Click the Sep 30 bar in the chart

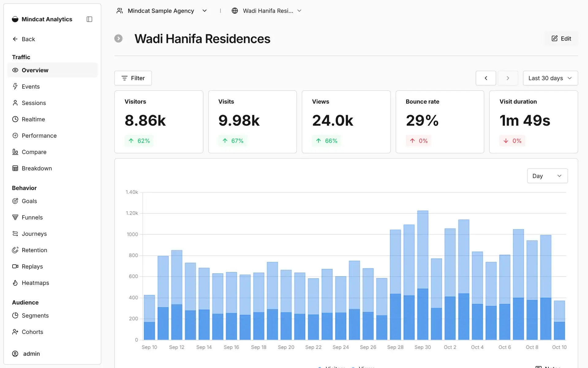click(x=423, y=275)
